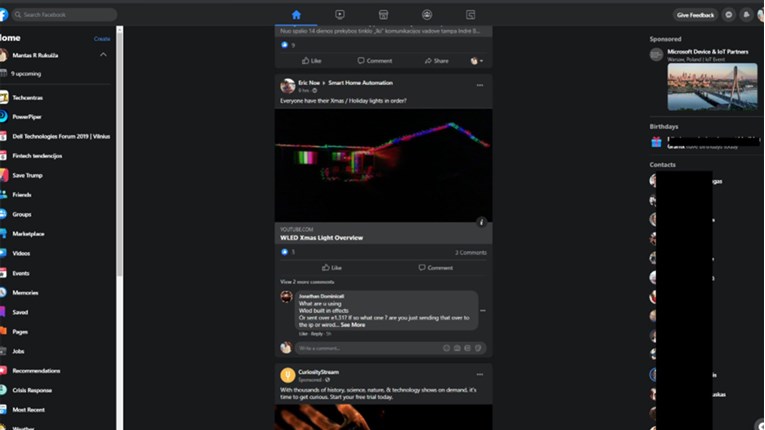Play the WLED Xmas Light video thumbnail
The image size is (765, 430).
click(x=383, y=165)
